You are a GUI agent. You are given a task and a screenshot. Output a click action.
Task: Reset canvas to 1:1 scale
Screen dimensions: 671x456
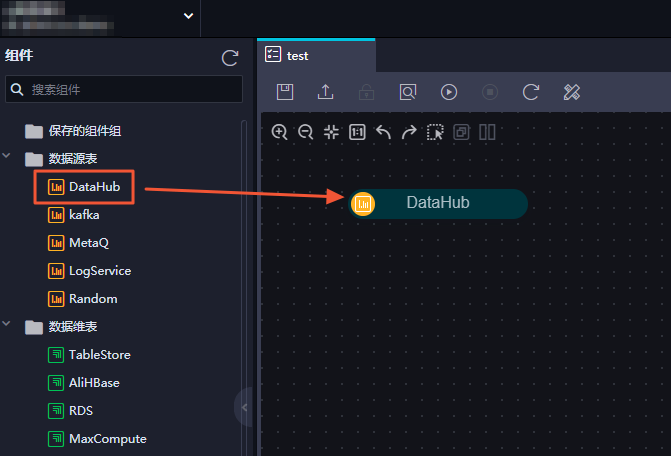tap(357, 132)
